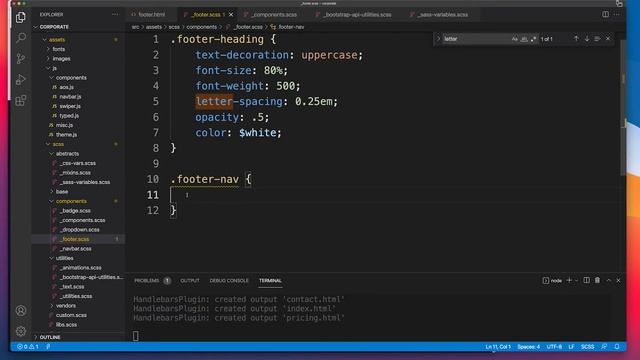Expand the vendors folder
Image resolution: width=640 pixels, height=360 pixels.
pos(66,305)
